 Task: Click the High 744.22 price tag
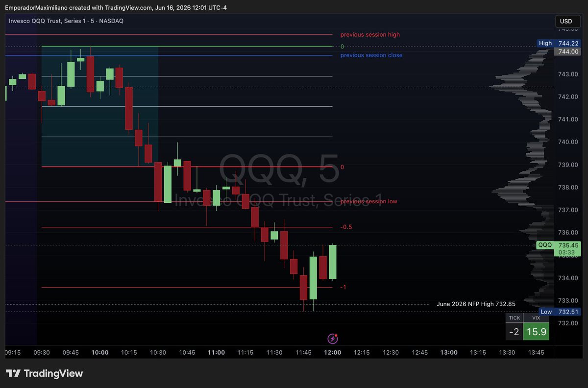click(559, 43)
